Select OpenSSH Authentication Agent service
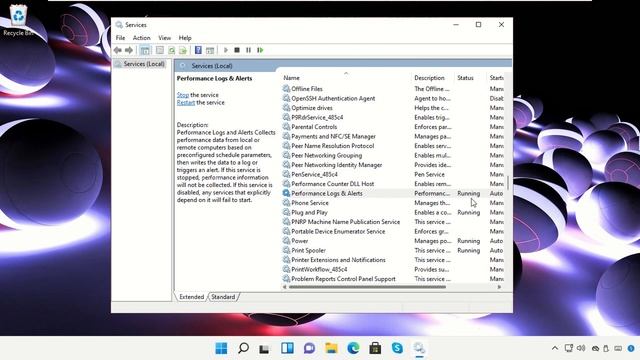This screenshot has width=640, height=360. [392, 98]
